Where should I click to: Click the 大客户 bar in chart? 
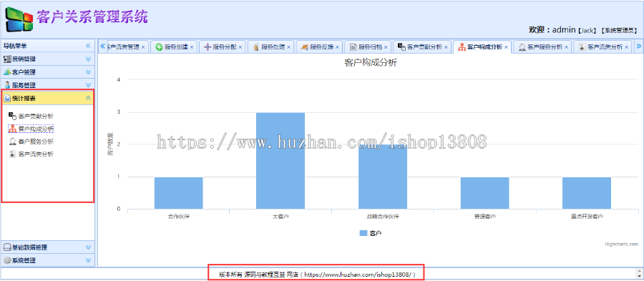[x=280, y=160]
